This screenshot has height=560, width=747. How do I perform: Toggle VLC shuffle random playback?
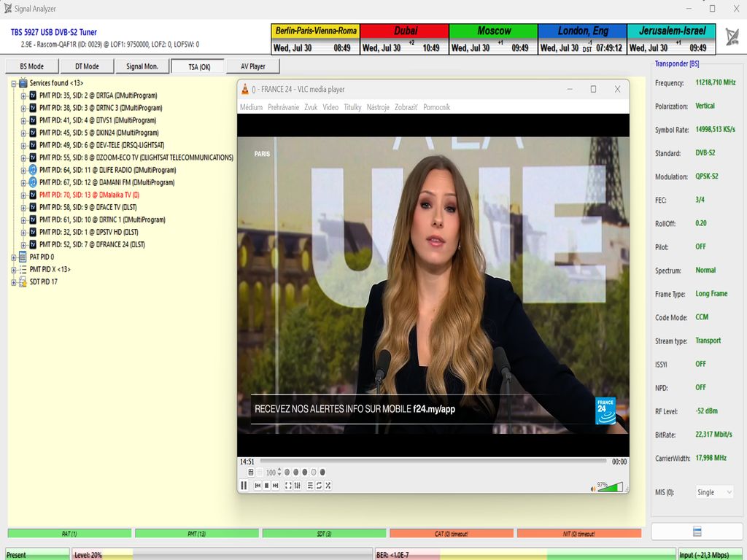pos(328,486)
